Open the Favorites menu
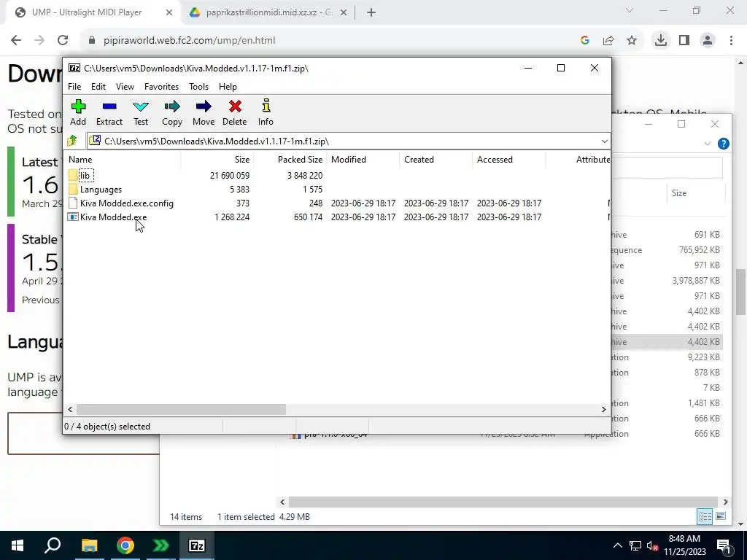Viewport: 747px width, 560px height. (x=161, y=87)
